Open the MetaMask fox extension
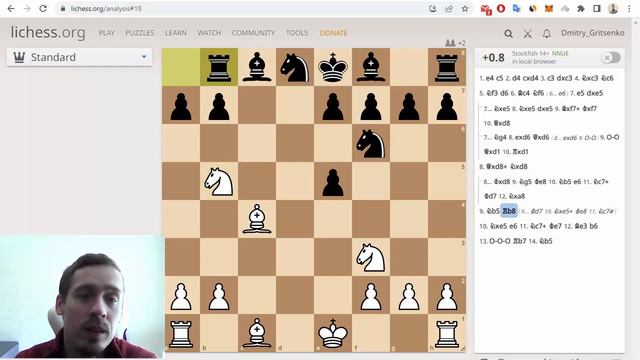Image resolution: width=640 pixels, height=360 pixels. (x=549, y=9)
